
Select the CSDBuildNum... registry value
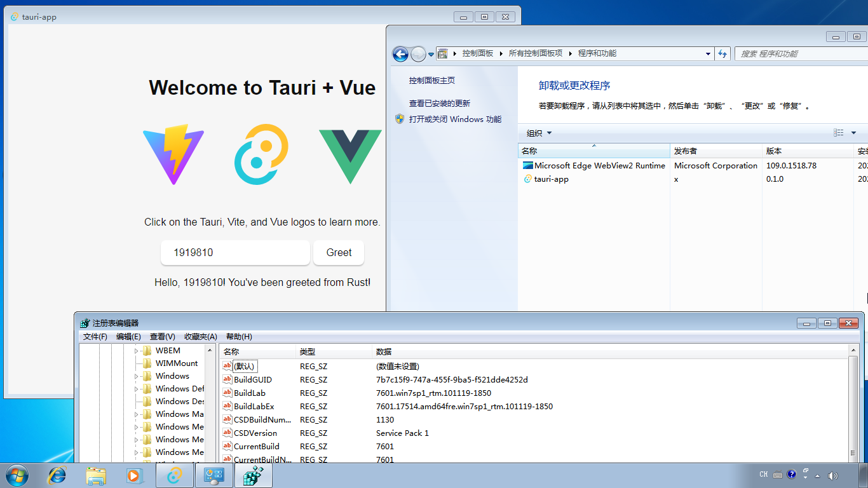point(262,420)
